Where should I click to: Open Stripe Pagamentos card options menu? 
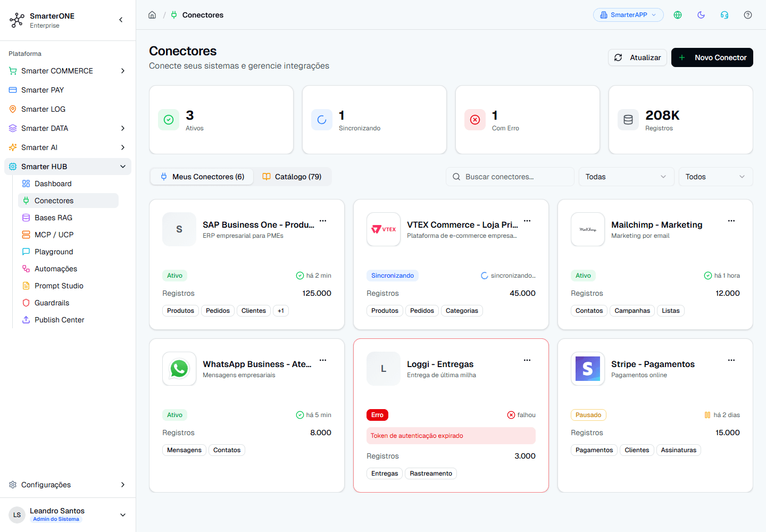[731, 360]
